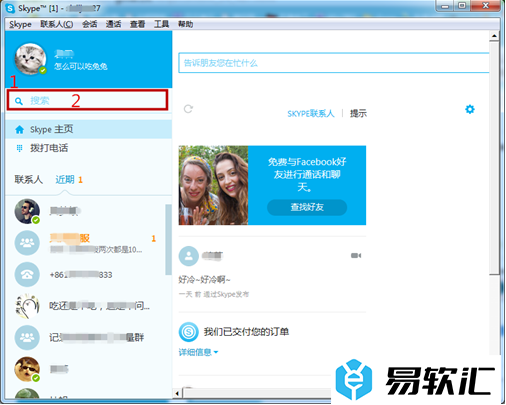Open the contact with sunglasses dog avatar
This screenshot has width=506, height=405.
tap(85, 369)
